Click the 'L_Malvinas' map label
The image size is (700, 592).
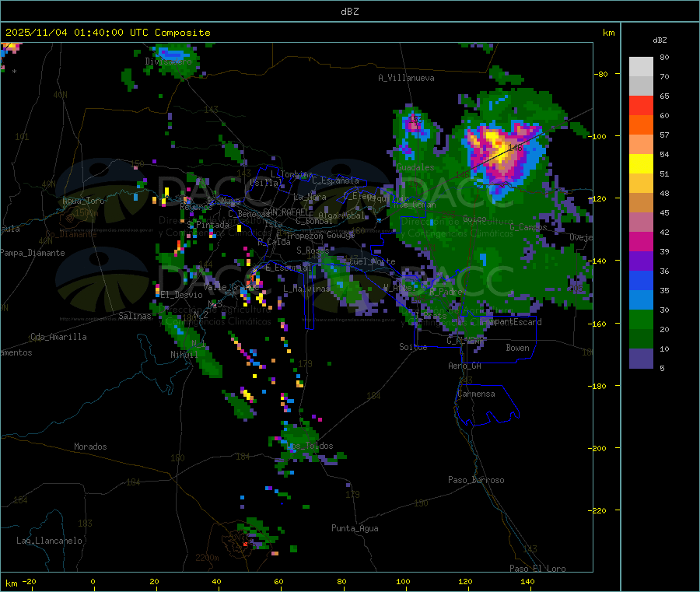click(306, 289)
